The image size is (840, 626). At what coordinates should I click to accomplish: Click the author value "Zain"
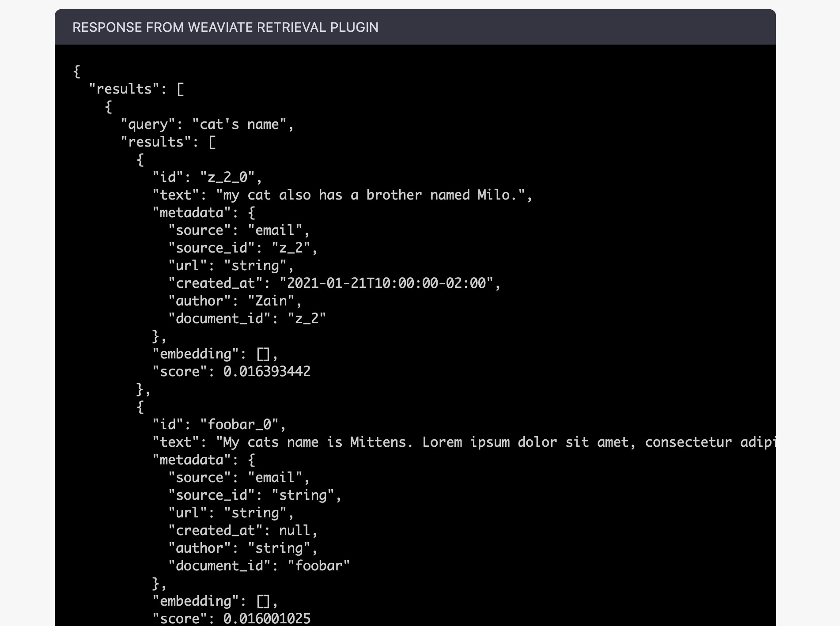[x=271, y=301]
